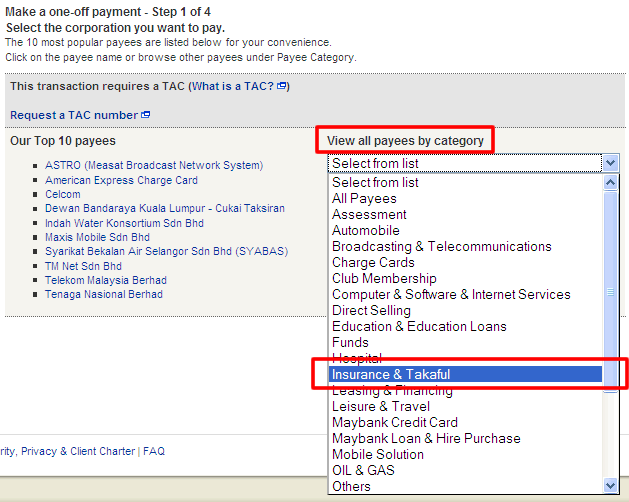Select the Celcom payee link
The width and height of the screenshot is (629, 502).
pos(63,194)
